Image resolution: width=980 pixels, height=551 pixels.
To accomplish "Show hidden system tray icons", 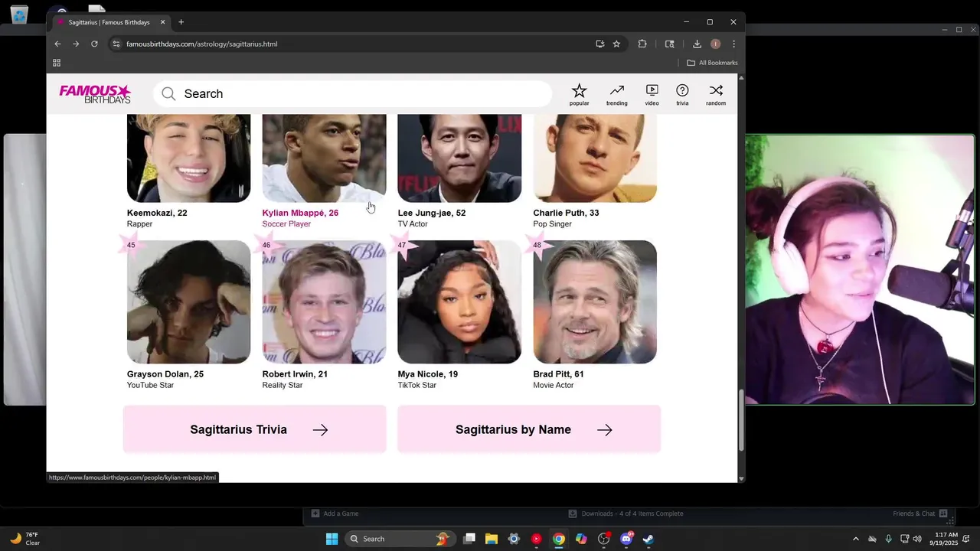I will point(855,539).
